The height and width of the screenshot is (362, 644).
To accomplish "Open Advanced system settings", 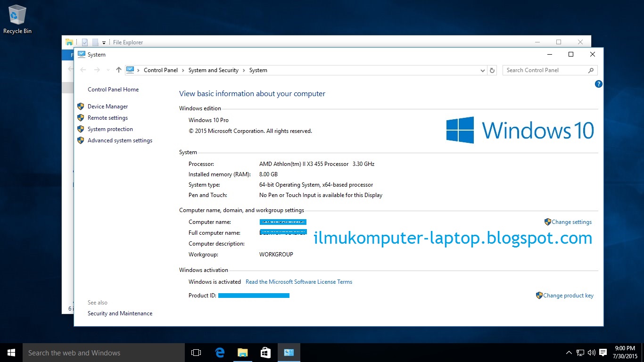I will coord(120,140).
